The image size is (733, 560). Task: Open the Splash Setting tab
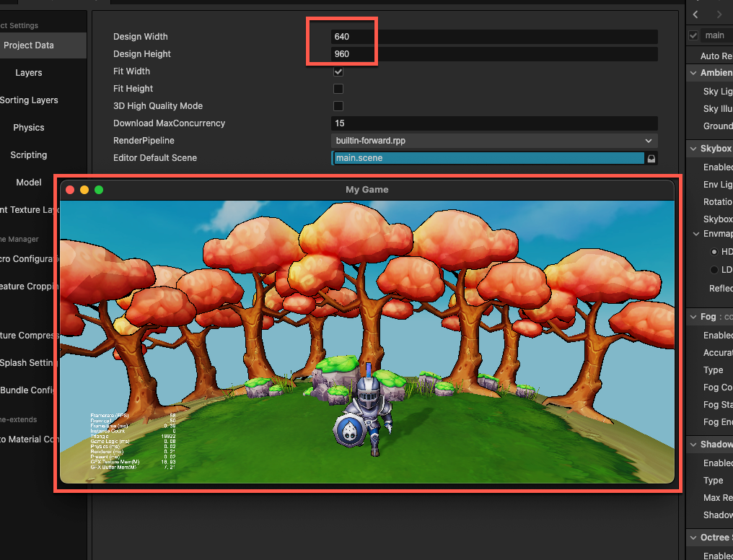tap(28, 363)
